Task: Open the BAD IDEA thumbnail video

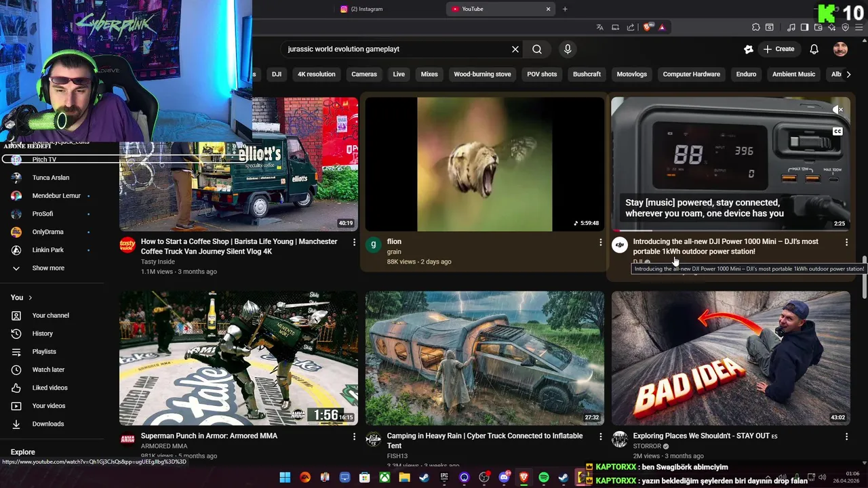Action: [x=730, y=358]
